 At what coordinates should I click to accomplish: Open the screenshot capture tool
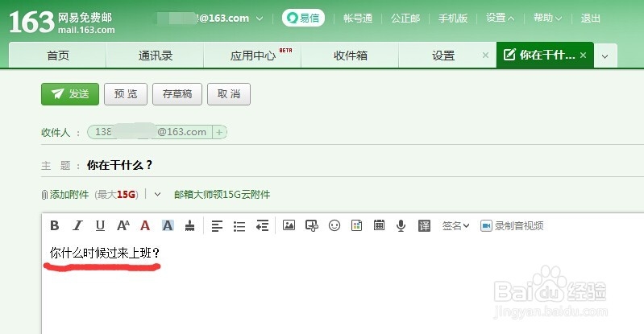[312, 225]
